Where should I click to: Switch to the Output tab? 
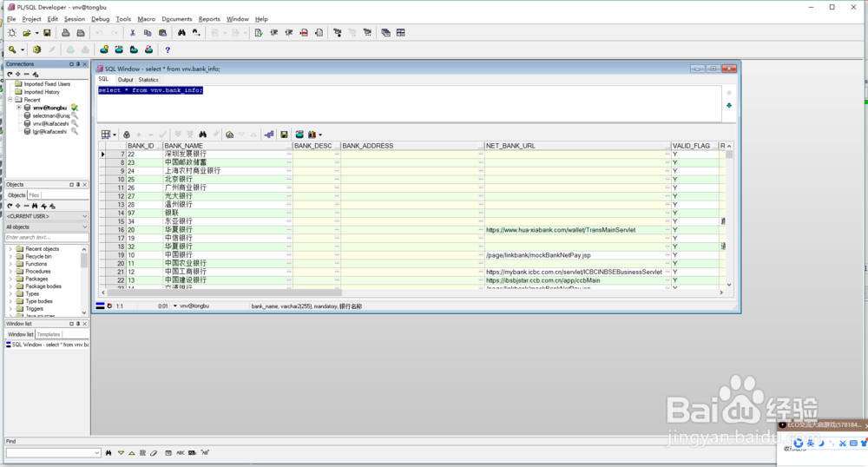[x=125, y=80]
